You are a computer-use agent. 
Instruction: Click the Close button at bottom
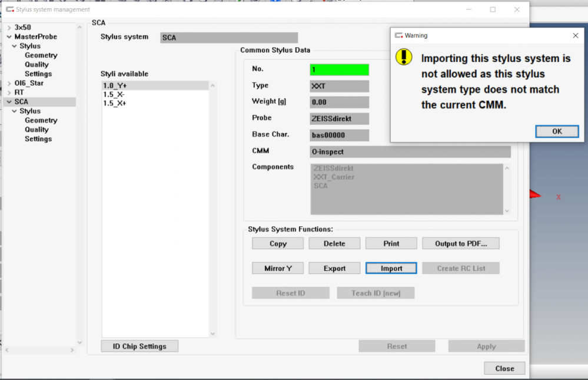pyautogui.click(x=504, y=368)
